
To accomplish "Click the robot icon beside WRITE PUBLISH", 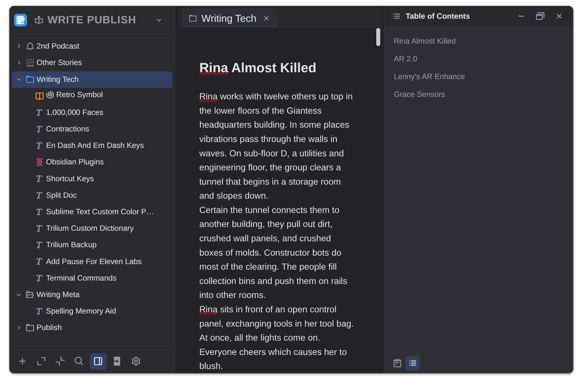I will [39, 20].
